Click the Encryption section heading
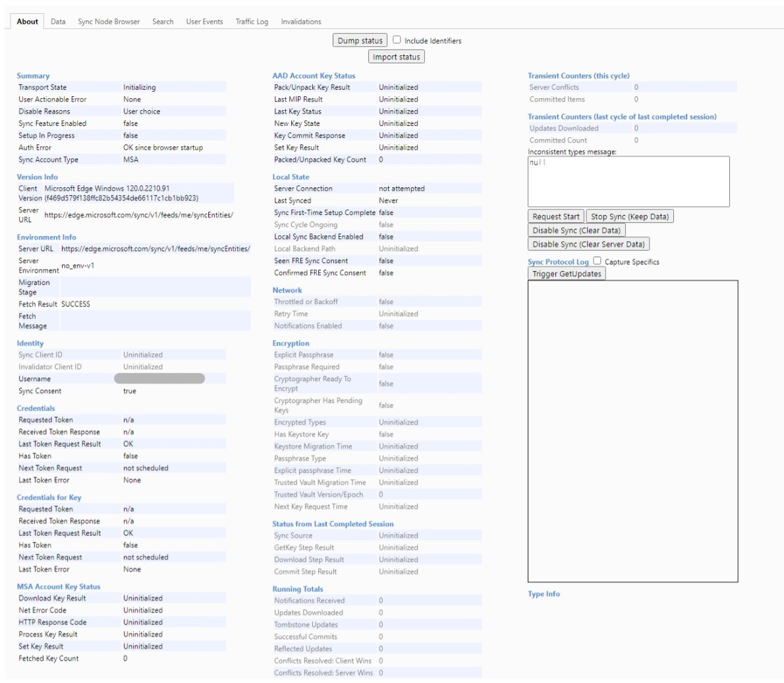784x683 pixels. 291,343
